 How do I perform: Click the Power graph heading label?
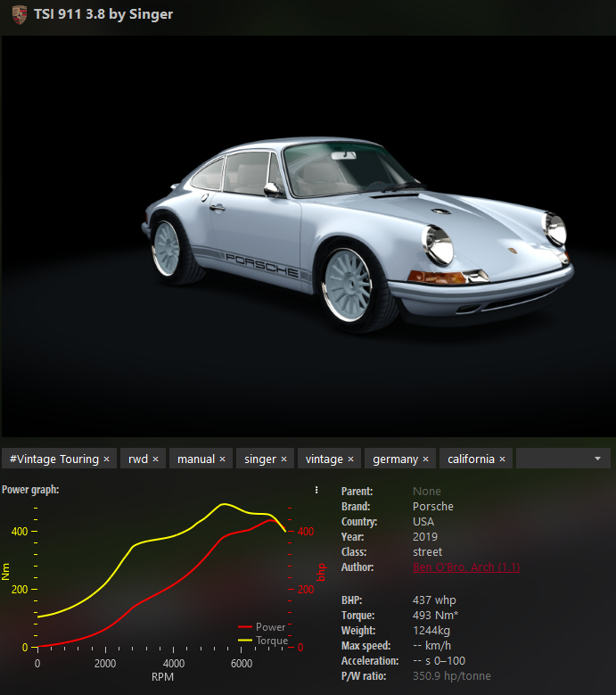30,490
